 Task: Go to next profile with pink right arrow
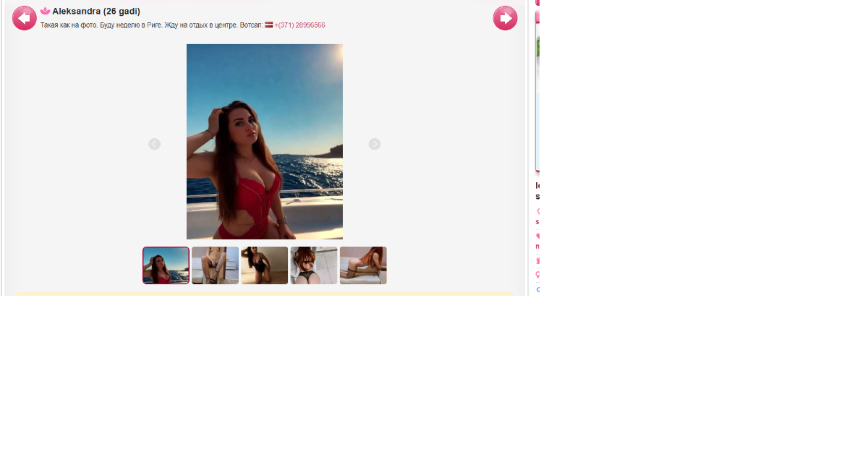[506, 18]
